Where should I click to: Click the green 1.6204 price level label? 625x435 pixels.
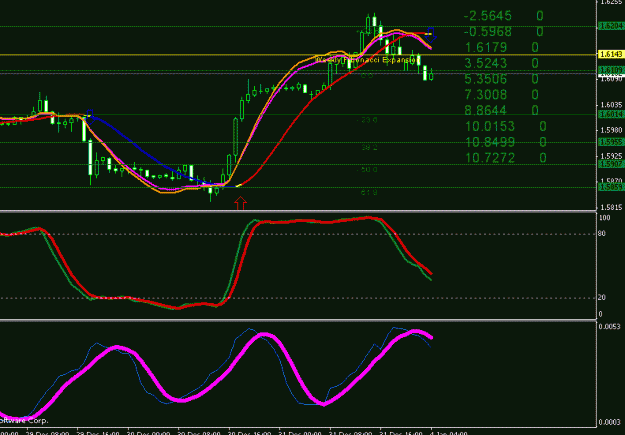pyautogui.click(x=611, y=26)
